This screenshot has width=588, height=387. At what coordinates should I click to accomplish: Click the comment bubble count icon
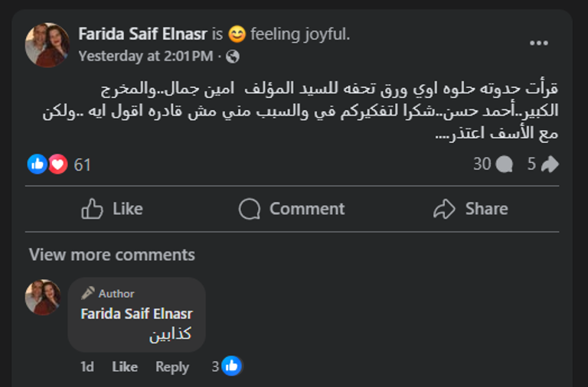(x=504, y=164)
